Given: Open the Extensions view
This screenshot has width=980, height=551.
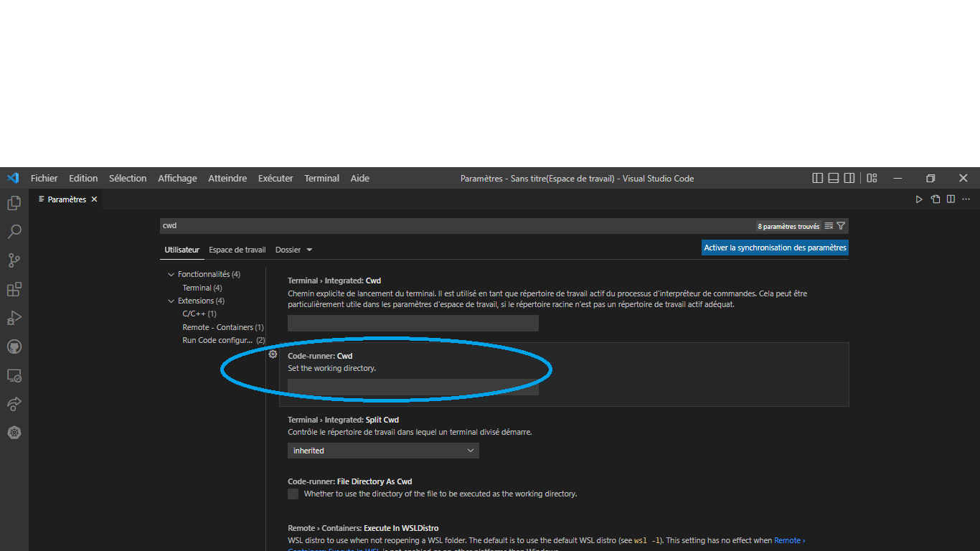Looking at the screenshot, I should click(x=14, y=289).
